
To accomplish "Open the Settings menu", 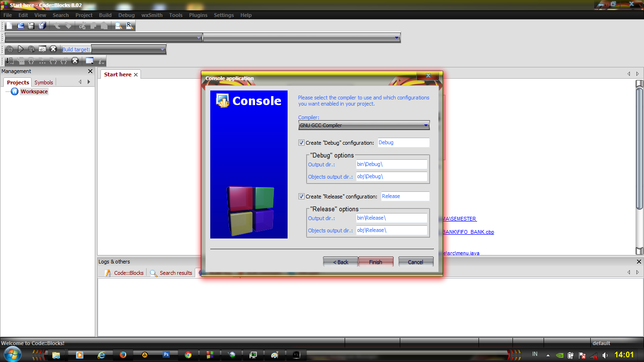I will point(223,15).
